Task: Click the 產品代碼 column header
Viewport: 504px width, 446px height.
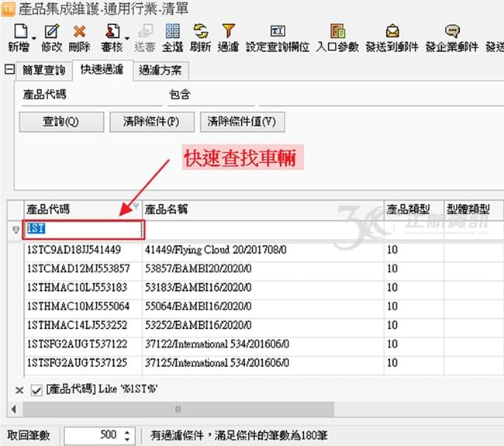Action: [83, 209]
